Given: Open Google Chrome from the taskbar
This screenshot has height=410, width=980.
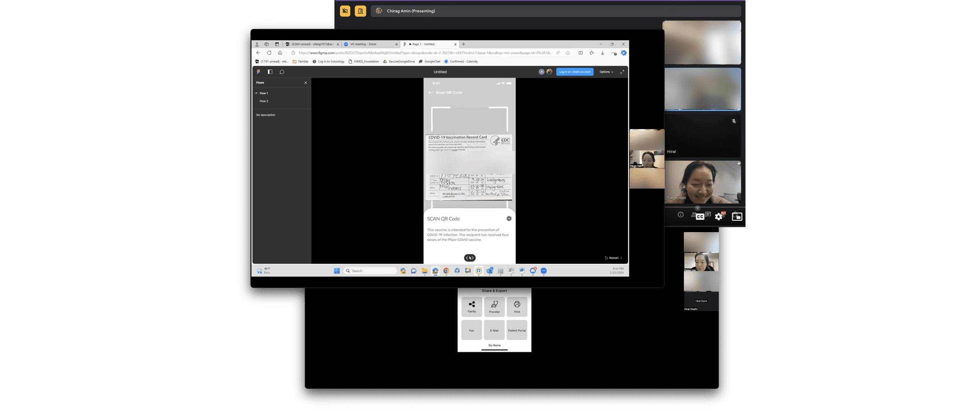Looking at the screenshot, I should (446, 271).
